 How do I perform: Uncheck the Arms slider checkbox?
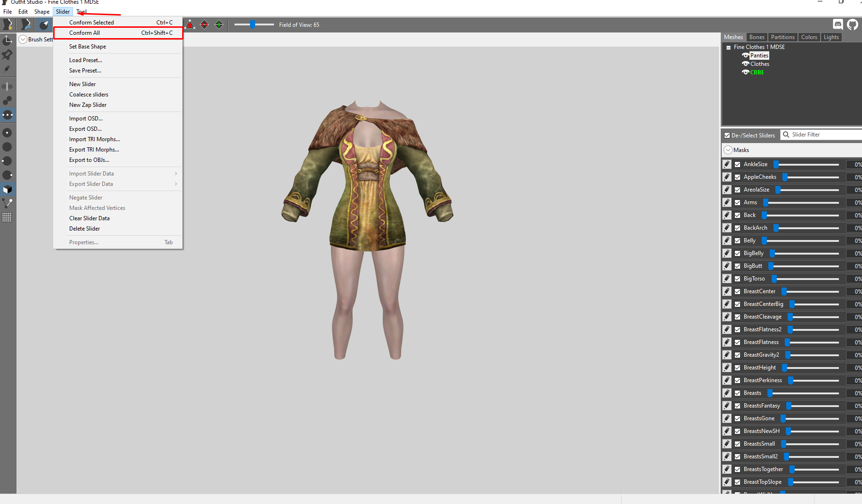[738, 203]
